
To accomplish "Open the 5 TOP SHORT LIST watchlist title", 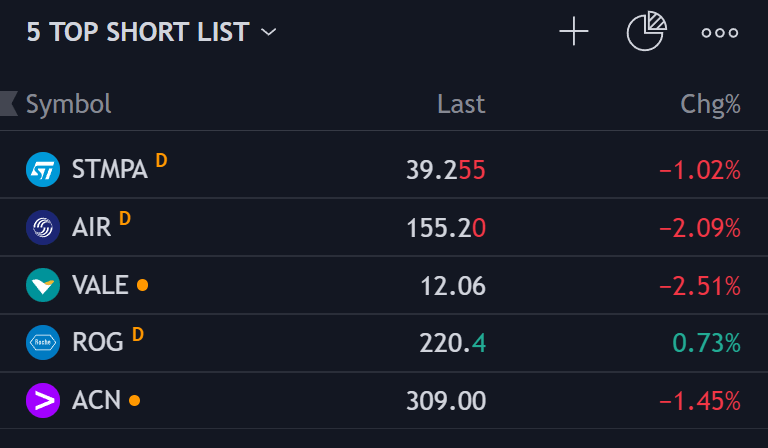I will (x=138, y=32).
